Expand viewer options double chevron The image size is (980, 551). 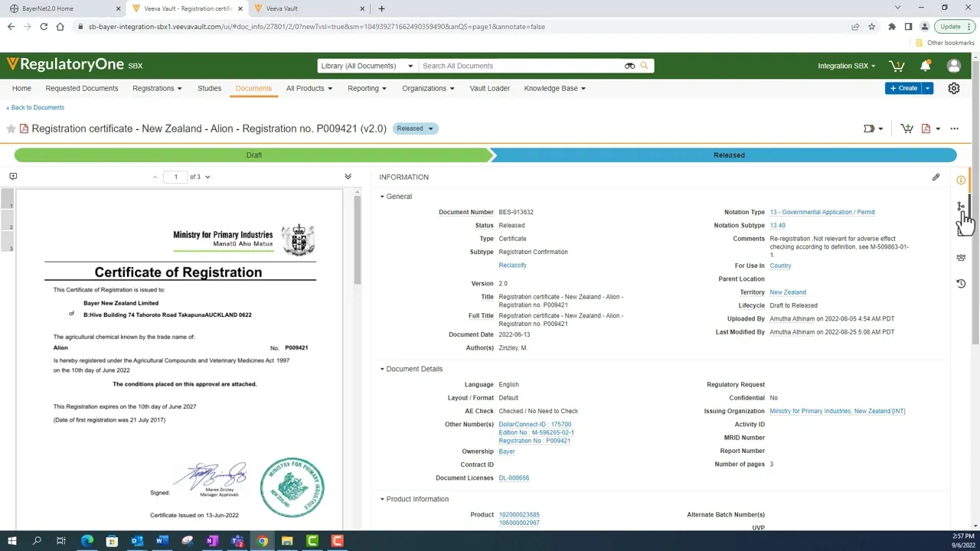pos(348,177)
